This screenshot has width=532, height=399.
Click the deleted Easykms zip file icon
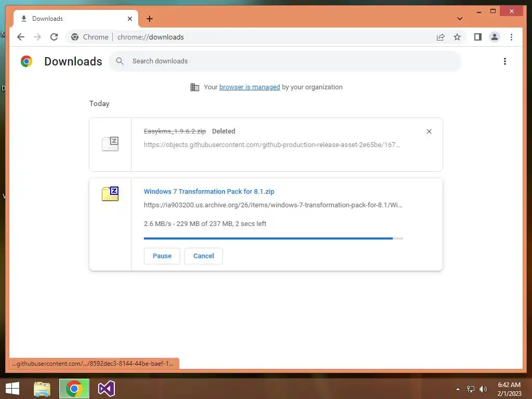(x=110, y=144)
